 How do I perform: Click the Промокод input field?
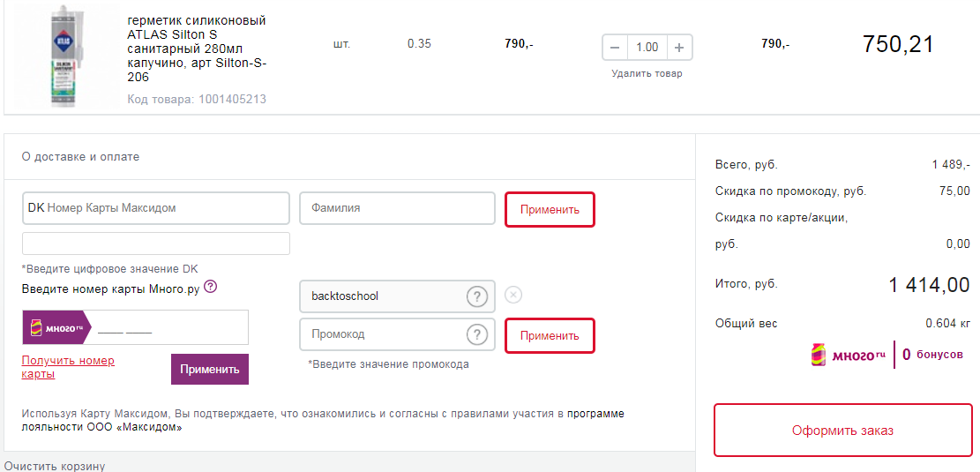pyautogui.click(x=382, y=334)
